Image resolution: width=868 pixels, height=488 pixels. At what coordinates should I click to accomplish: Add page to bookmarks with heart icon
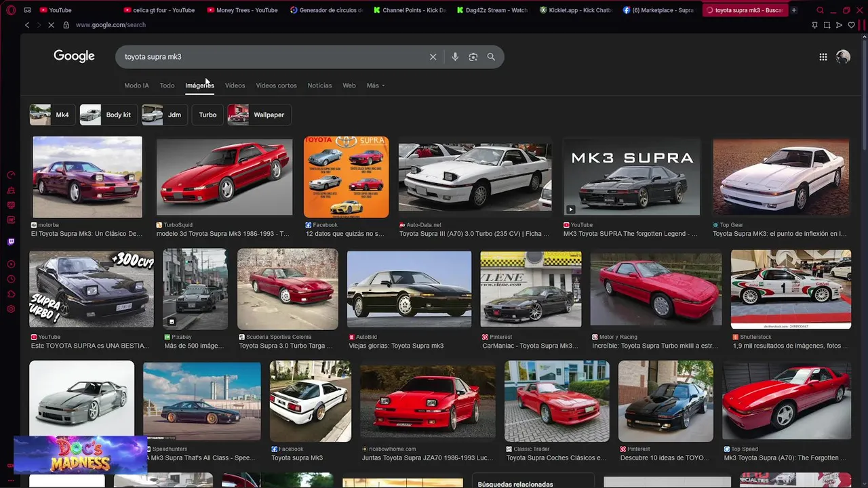point(851,25)
